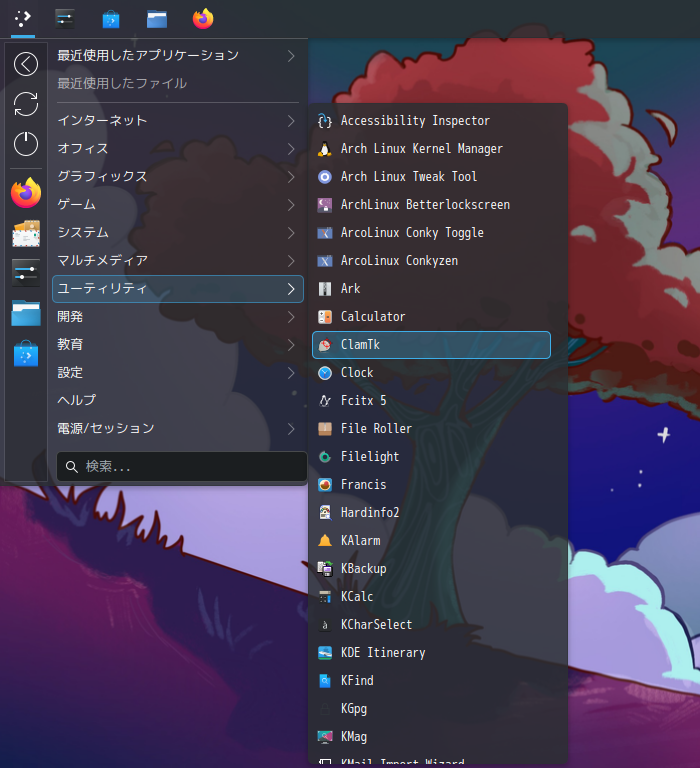Launch Hardinfo2 from utilities list
This screenshot has height=768, width=700.
click(432, 513)
